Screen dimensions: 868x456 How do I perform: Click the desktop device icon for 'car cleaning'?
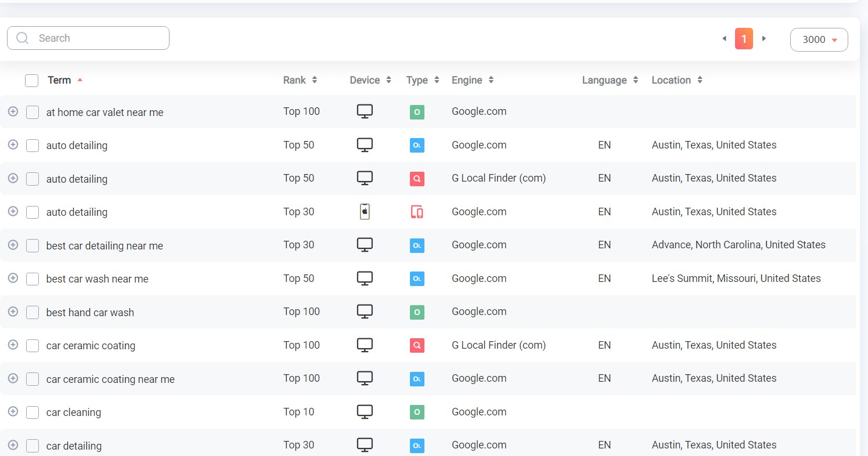(365, 412)
